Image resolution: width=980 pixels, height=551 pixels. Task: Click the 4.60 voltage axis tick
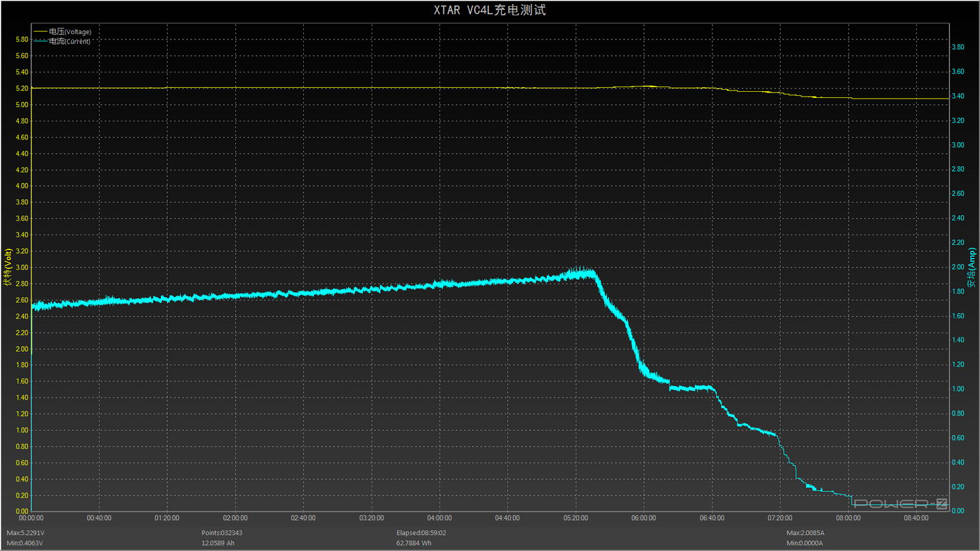coord(21,137)
